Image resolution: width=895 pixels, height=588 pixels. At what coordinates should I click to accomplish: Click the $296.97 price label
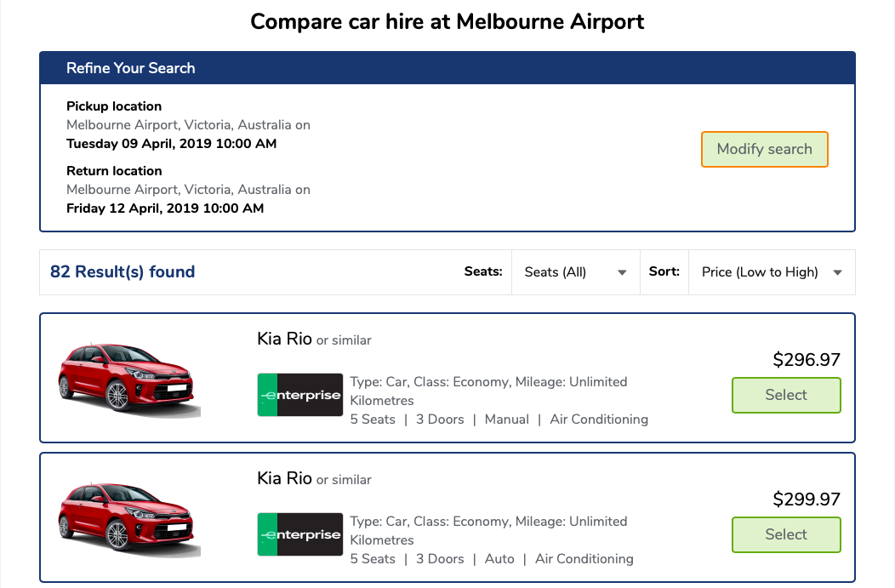click(x=806, y=360)
